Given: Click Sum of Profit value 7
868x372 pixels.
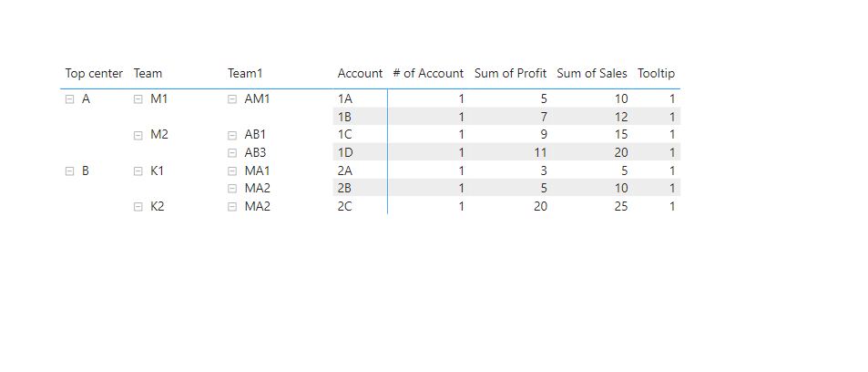Looking at the screenshot, I should click(x=544, y=117).
